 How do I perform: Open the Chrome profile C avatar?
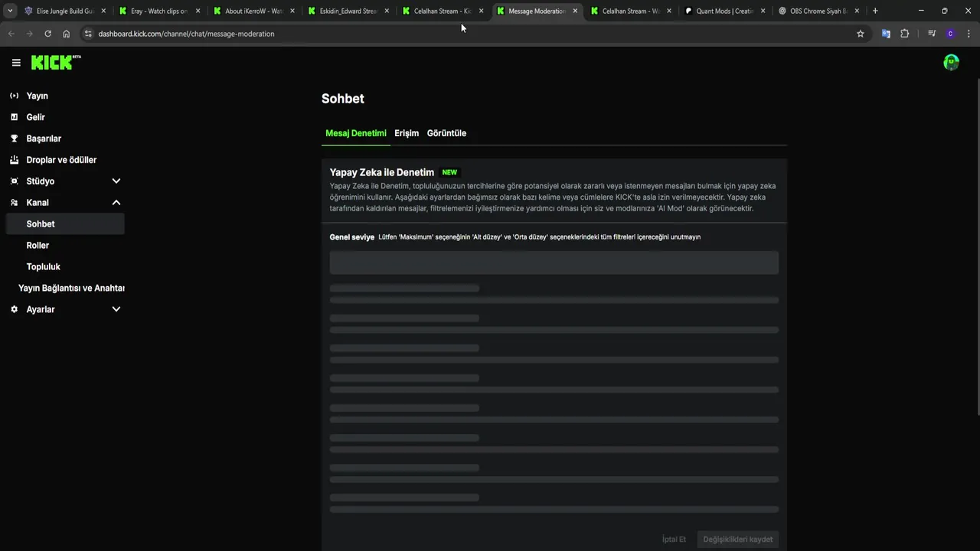950,34
